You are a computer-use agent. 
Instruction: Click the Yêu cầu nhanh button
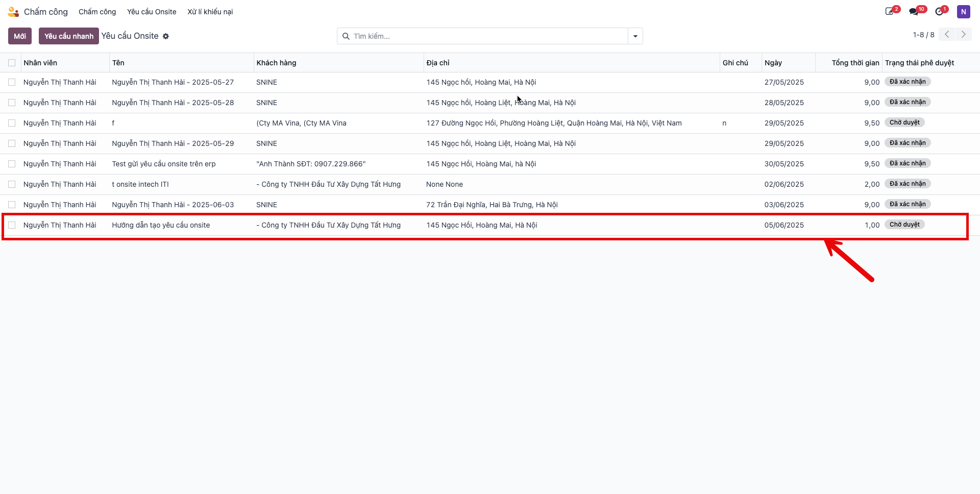click(x=69, y=36)
